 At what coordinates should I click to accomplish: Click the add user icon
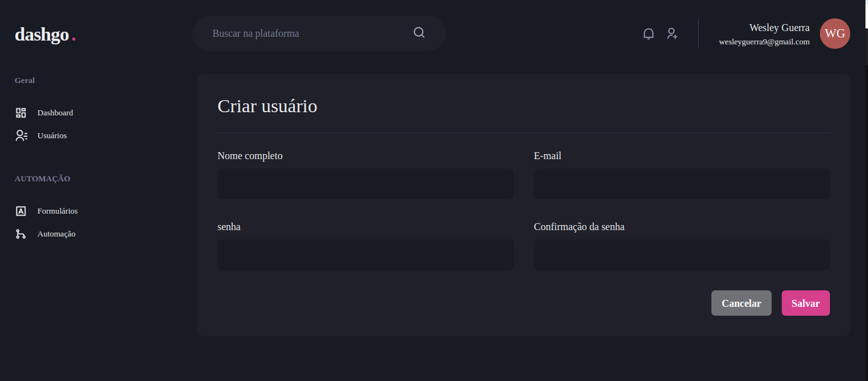click(672, 34)
